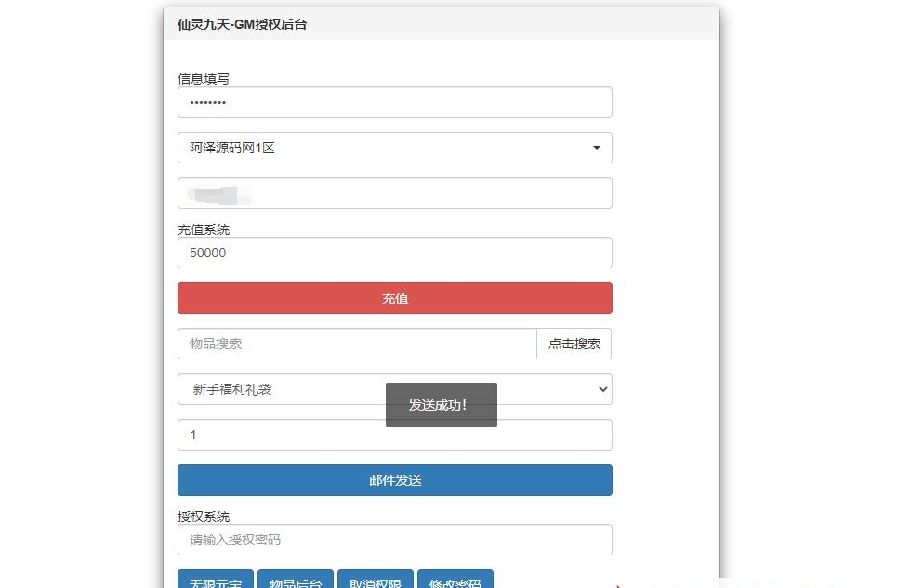The image size is (897, 588).
Task: Hit the 点击搜索 button
Action: pyautogui.click(x=574, y=344)
